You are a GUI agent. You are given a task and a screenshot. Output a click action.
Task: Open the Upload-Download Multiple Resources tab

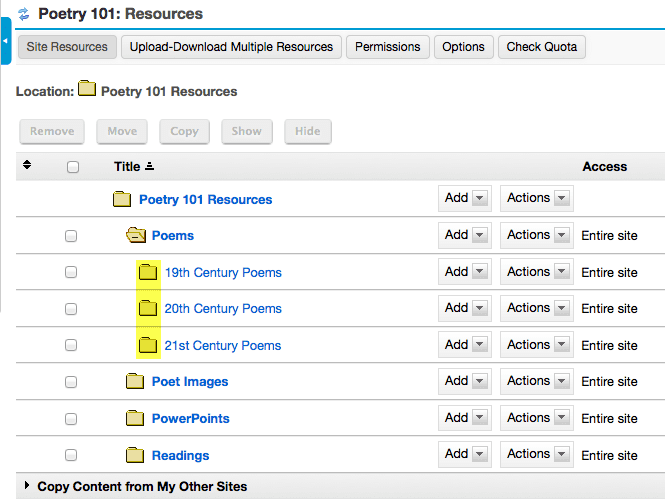click(231, 47)
